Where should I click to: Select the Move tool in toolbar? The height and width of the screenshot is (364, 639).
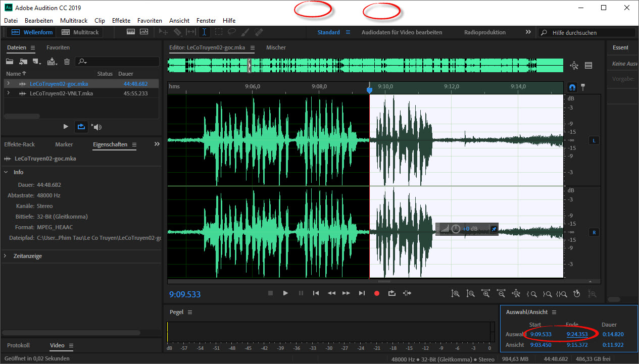[164, 32]
